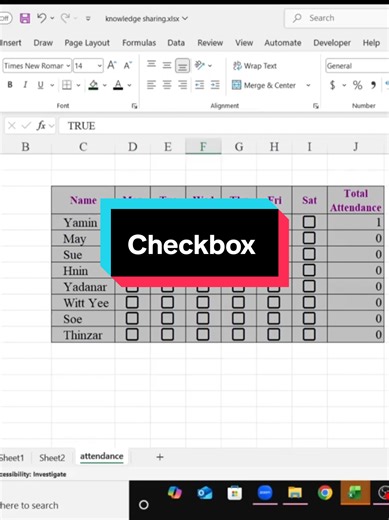Undo the last action
Image resolution: width=389 pixels, height=520 pixels.
click(x=42, y=18)
